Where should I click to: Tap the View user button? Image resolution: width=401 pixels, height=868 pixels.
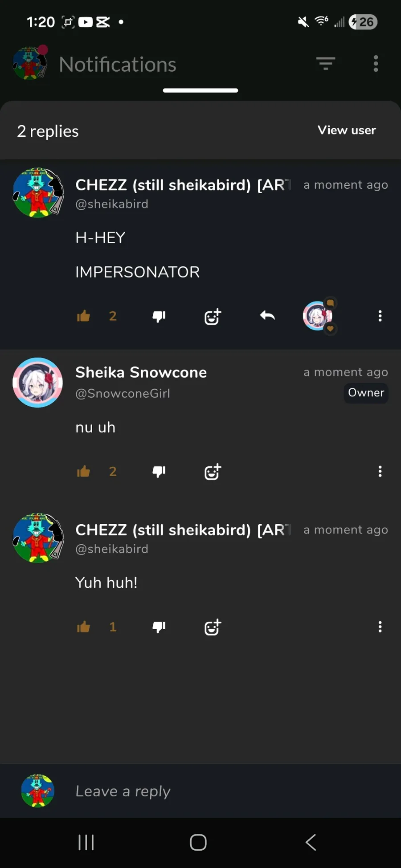coord(347,130)
